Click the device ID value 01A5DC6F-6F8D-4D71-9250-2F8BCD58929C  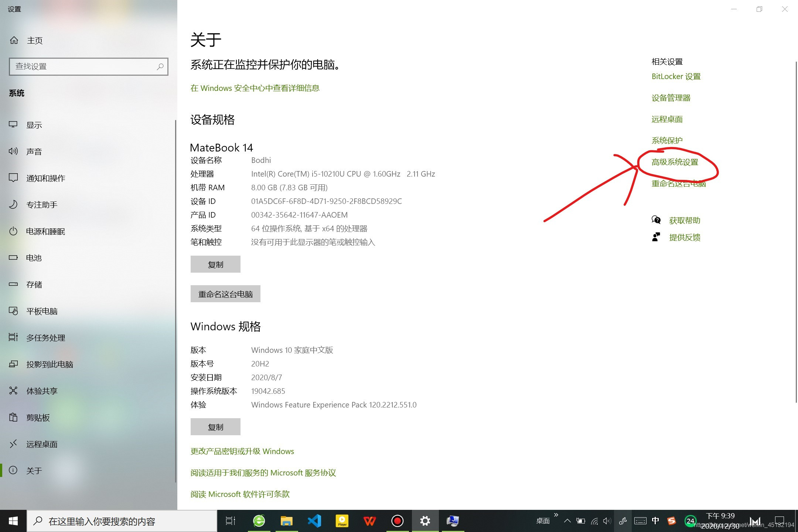[x=327, y=201]
